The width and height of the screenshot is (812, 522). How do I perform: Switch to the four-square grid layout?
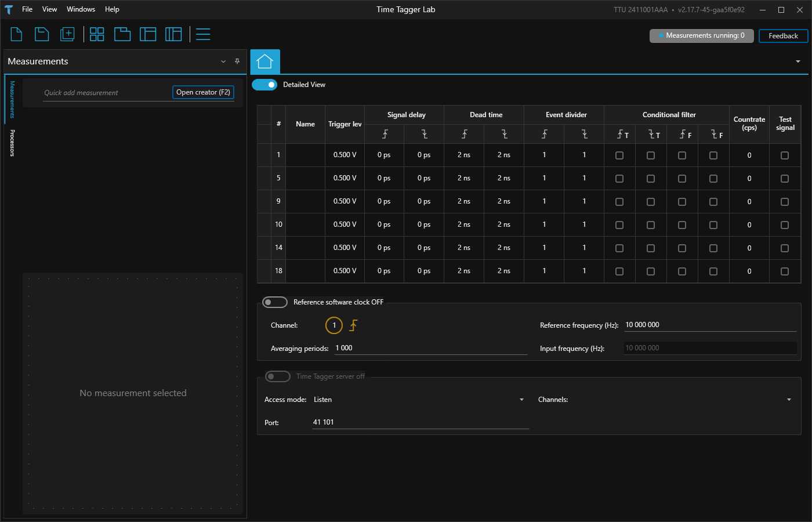(x=97, y=34)
